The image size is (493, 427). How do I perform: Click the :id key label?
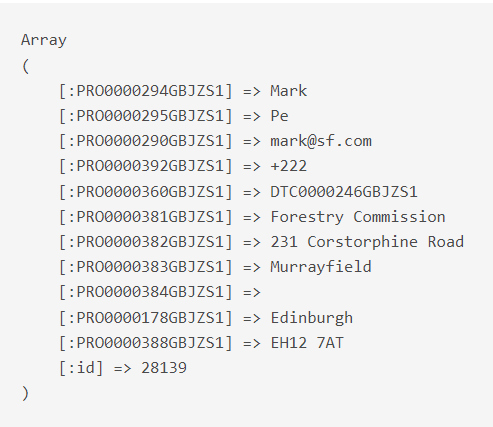click(x=81, y=368)
